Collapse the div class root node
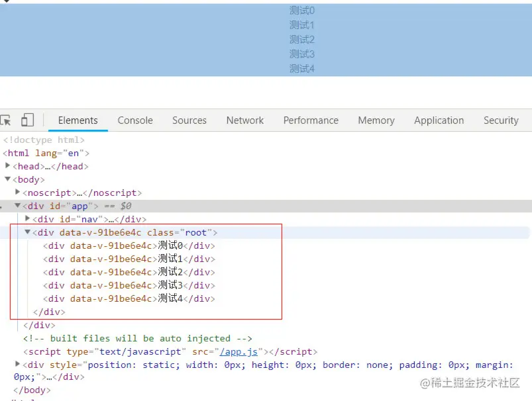Viewport: 532px width, 401px height. 27,232
